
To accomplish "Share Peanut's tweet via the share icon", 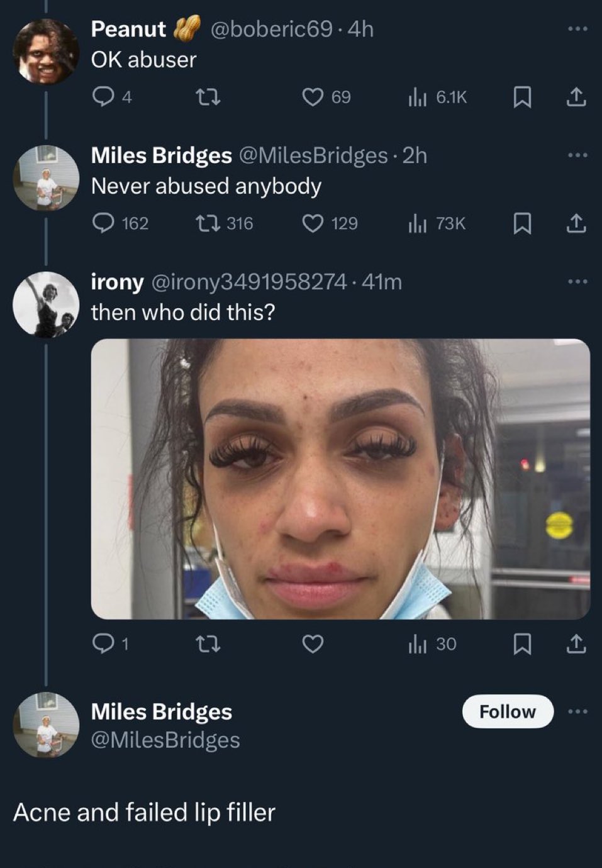I will pos(576,96).
